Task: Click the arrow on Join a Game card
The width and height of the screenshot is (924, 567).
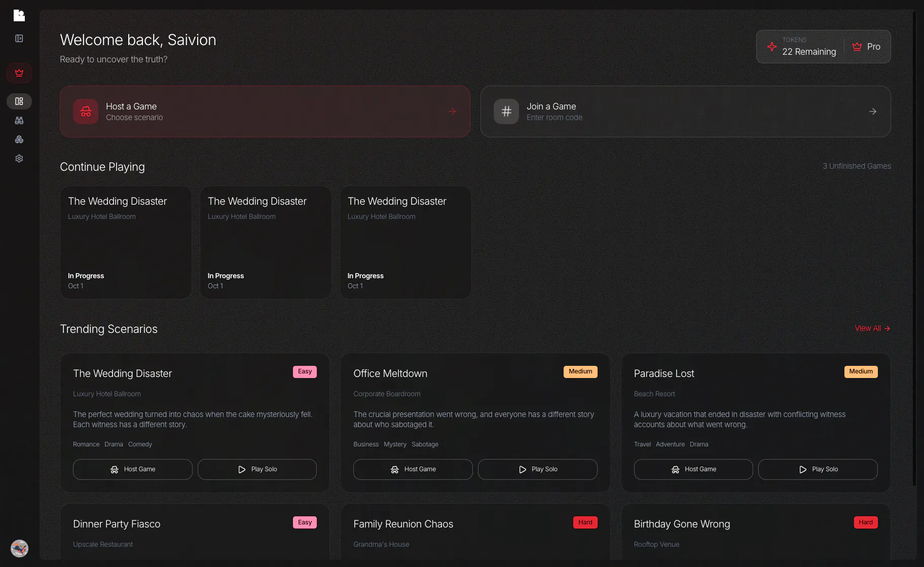Action: 873,111
